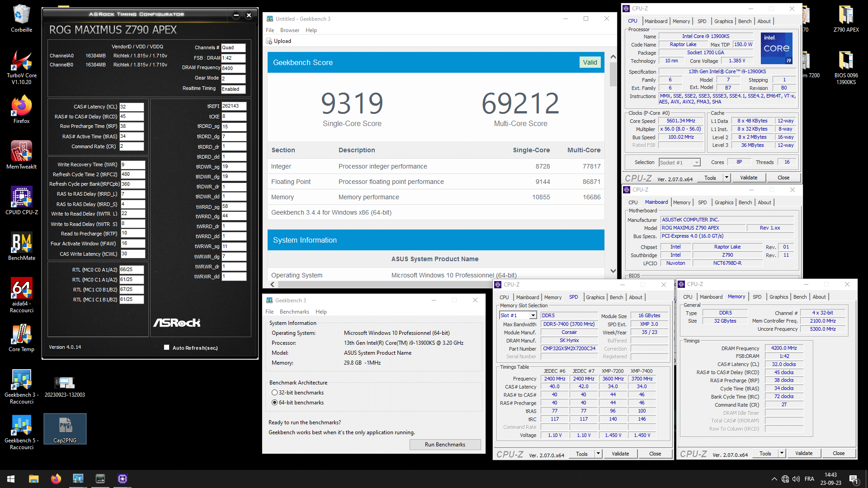Click the CAS# Latency (tCL) value field
This screenshot has width=868, height=488.
pyautogui.click(x=132, y=107)
